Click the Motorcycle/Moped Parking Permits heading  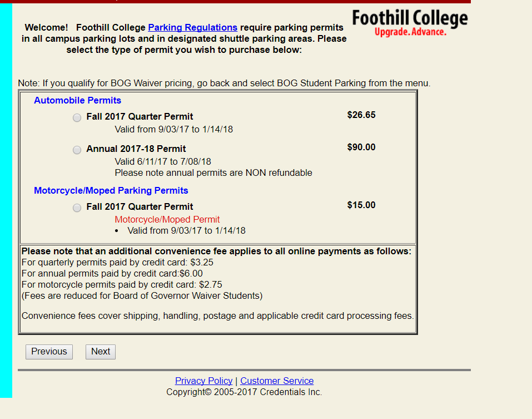[x=111, y=190]
